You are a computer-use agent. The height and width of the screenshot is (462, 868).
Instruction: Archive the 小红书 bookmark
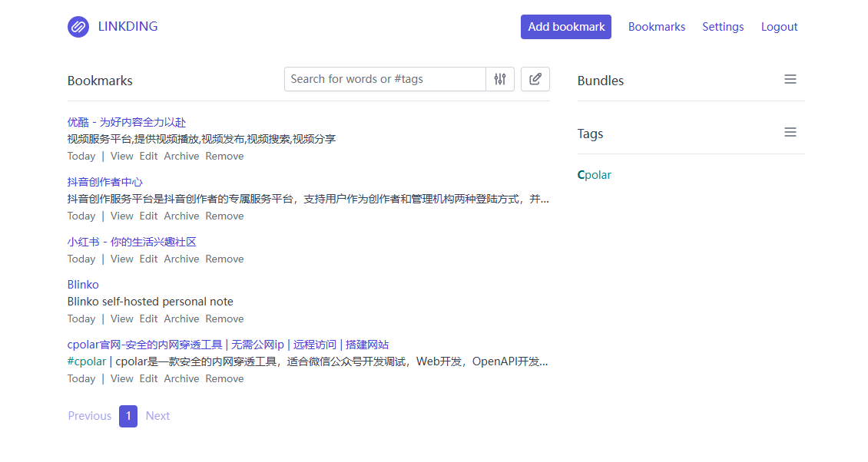tap(181, 259)
